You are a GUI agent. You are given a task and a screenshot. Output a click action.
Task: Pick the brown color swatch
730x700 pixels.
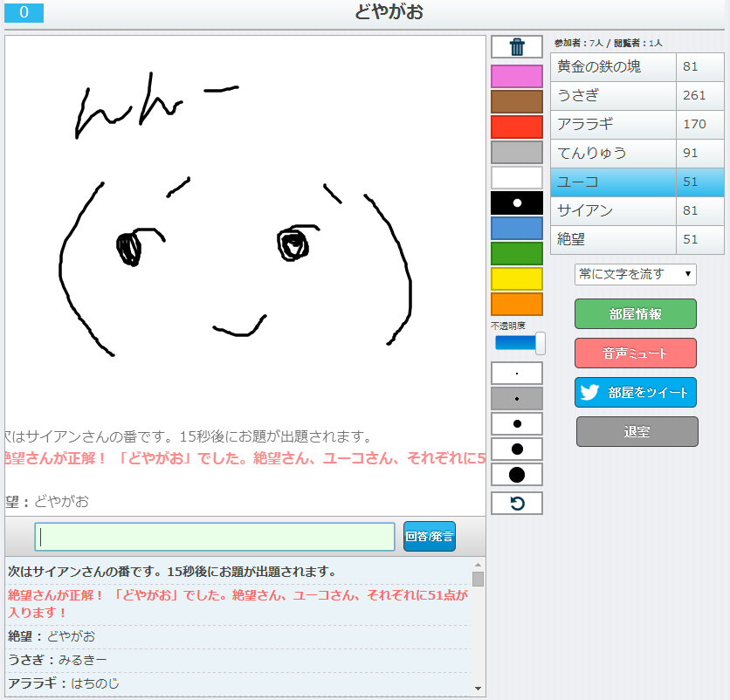pos(517,101)
